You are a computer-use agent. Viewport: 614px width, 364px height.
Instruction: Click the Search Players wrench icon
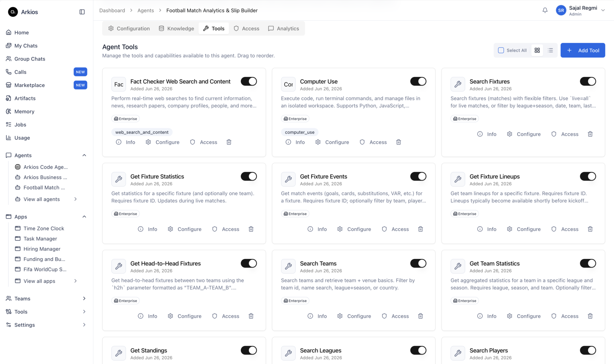458,353
